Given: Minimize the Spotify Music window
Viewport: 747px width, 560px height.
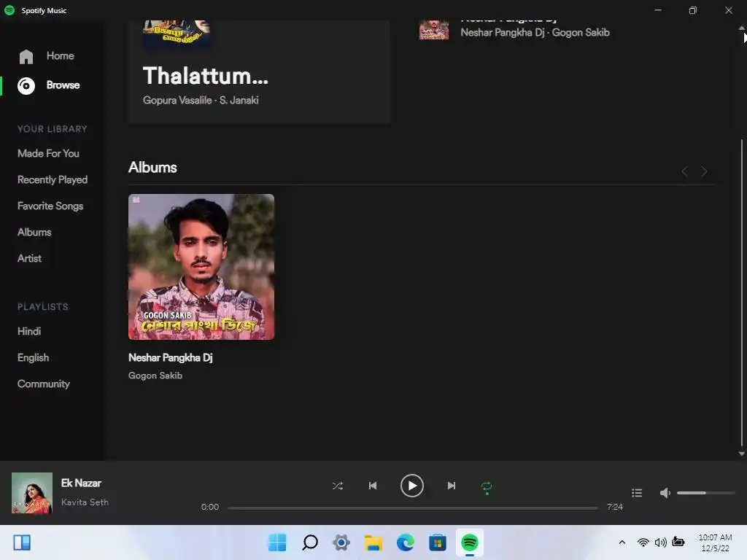Looking at the screenshot, I should pos(658,10).
